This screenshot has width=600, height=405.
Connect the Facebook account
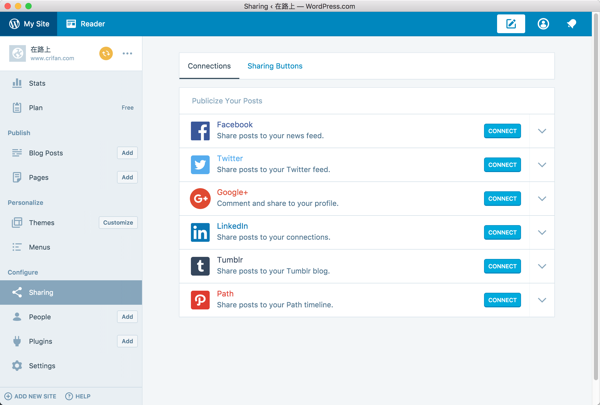point(502,131)
